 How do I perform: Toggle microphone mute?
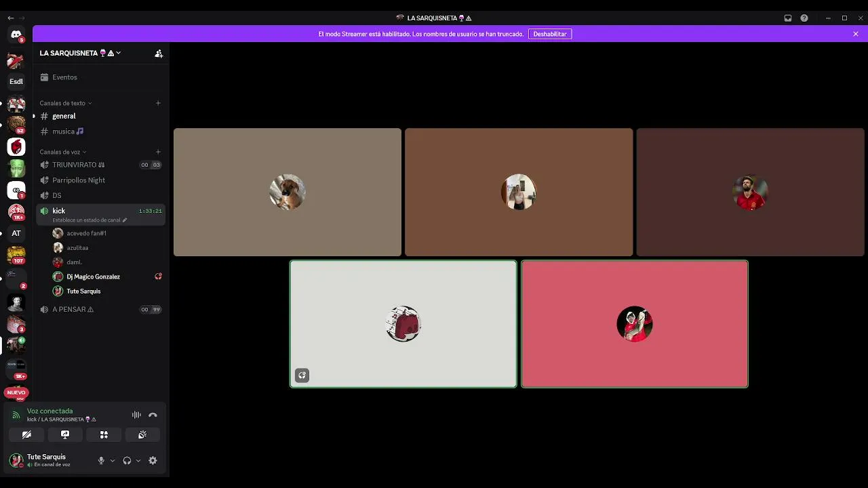point(101,460)
